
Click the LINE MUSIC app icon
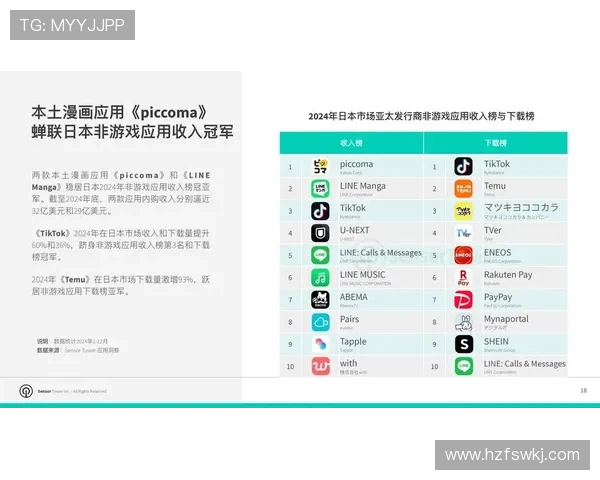click(320, 278)
